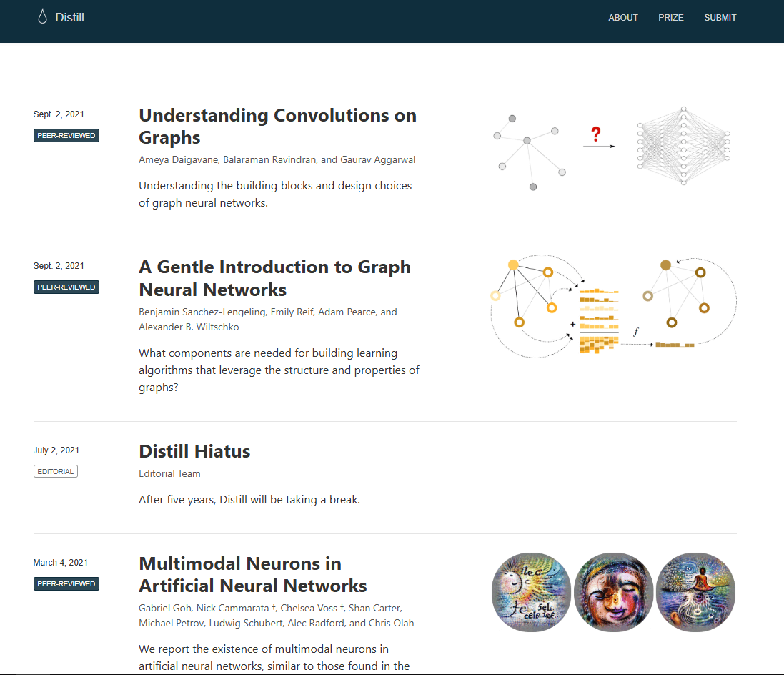Click the PEER-REVIEWED badge under Sept. 2 date
The height and width of the screenshot is (675, 784).
[x=66, y=135]
